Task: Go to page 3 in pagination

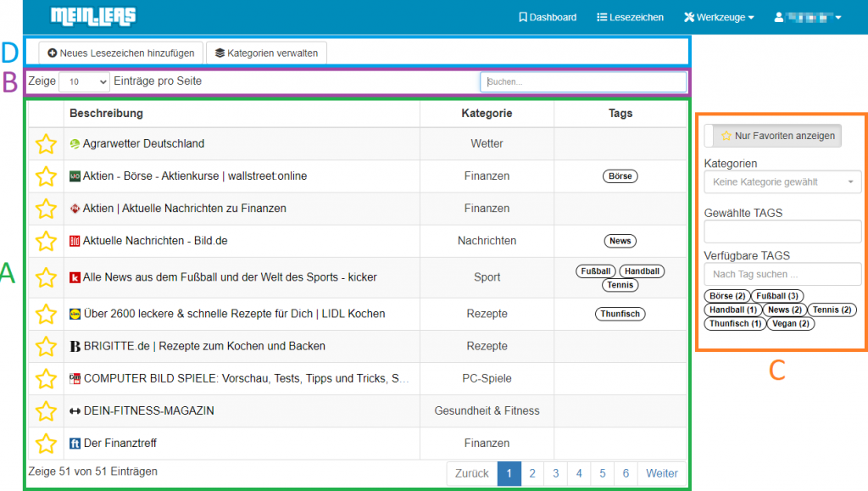Action: 556,473
